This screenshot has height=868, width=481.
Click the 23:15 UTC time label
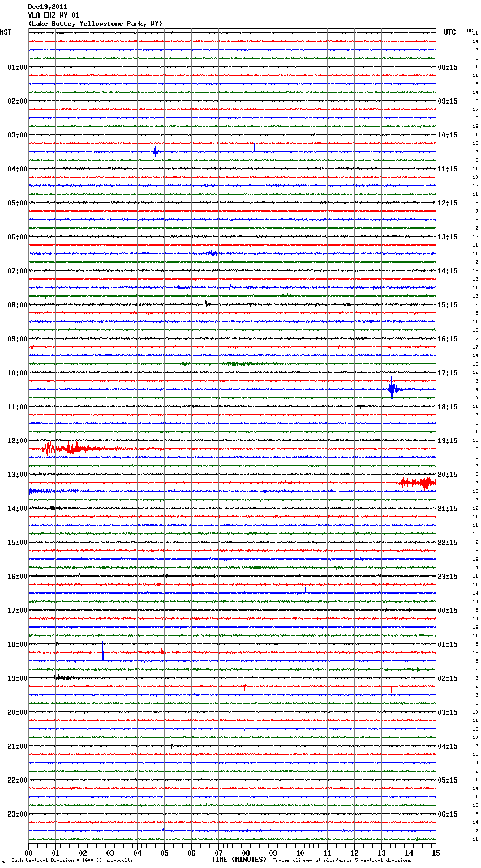click(x=448, y=577)
